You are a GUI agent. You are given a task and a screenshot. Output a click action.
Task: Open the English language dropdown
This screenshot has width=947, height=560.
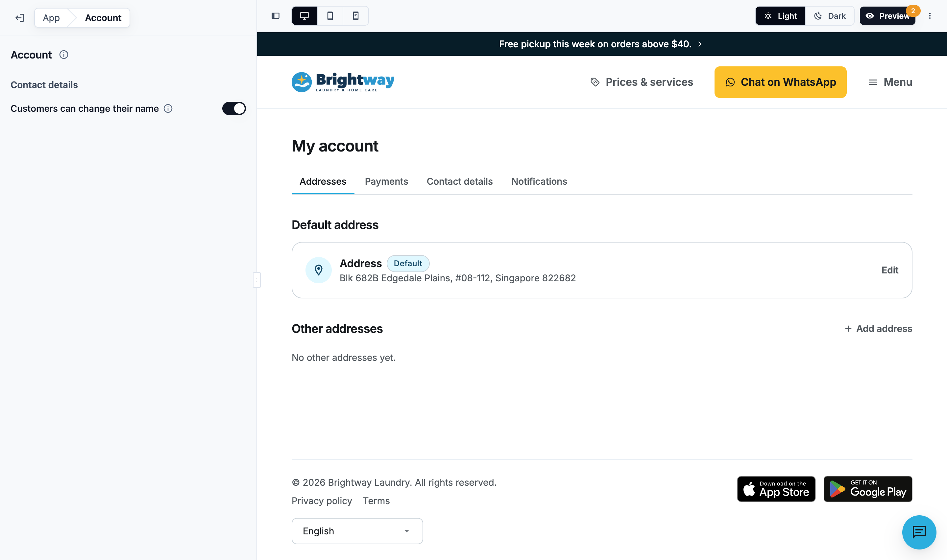(357, 531)
